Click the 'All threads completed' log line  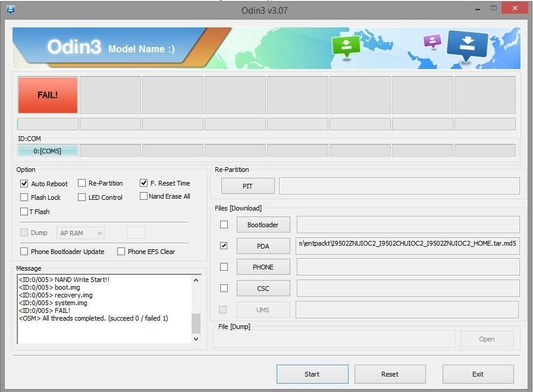(x=93, y=318)
